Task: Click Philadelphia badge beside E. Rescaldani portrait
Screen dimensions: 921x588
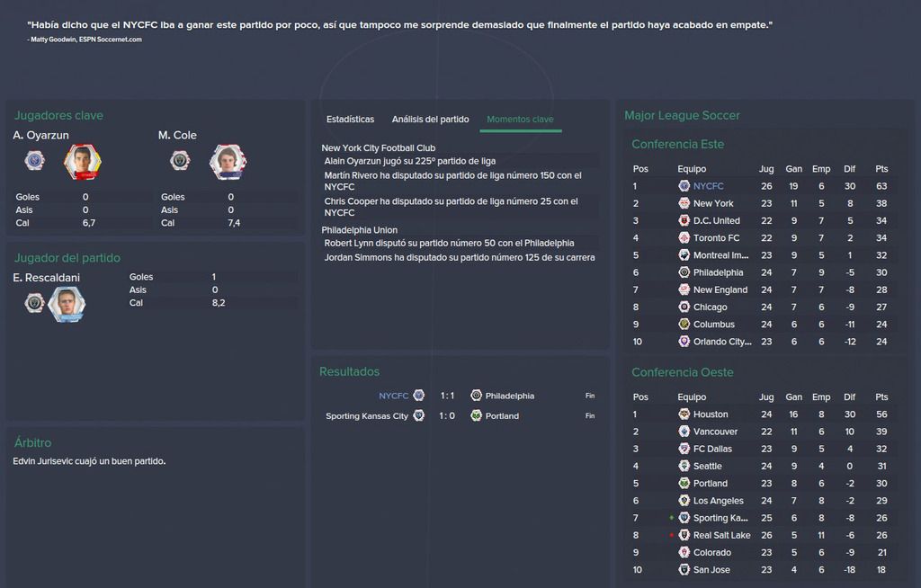Action: [35, 303]
